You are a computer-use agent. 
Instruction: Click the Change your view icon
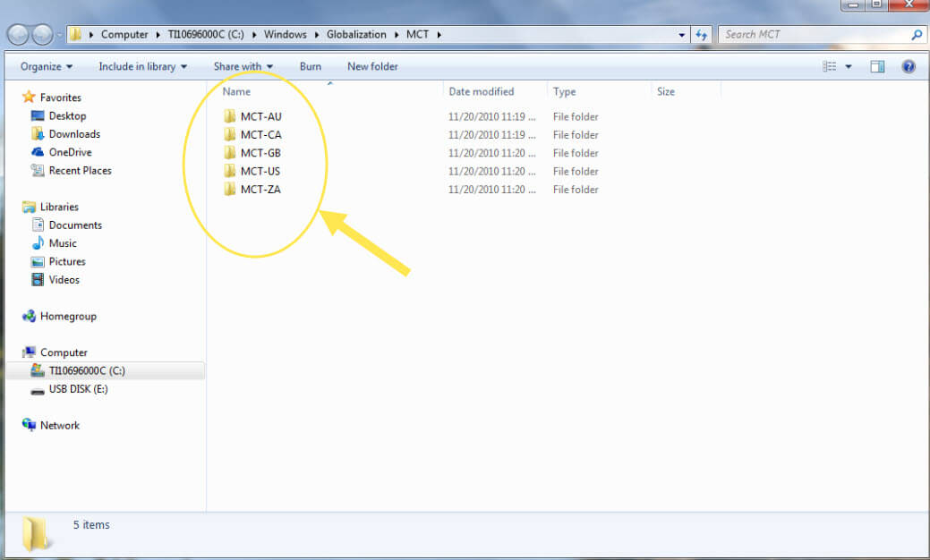[x=830, y=66]
